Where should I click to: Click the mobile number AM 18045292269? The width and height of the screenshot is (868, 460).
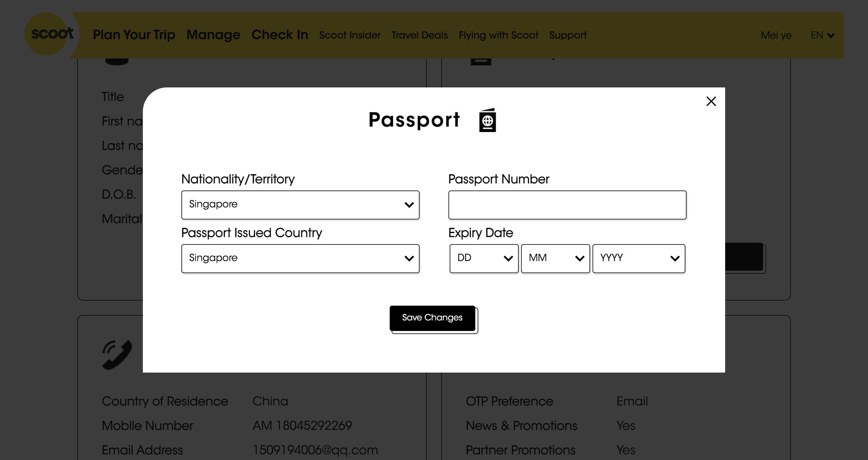(302, 426)
